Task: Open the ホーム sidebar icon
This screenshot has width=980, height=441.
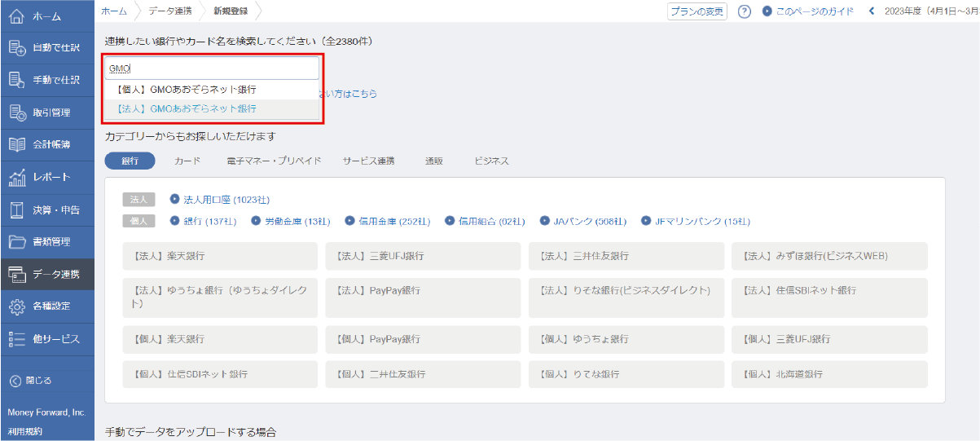Action: 18,16
